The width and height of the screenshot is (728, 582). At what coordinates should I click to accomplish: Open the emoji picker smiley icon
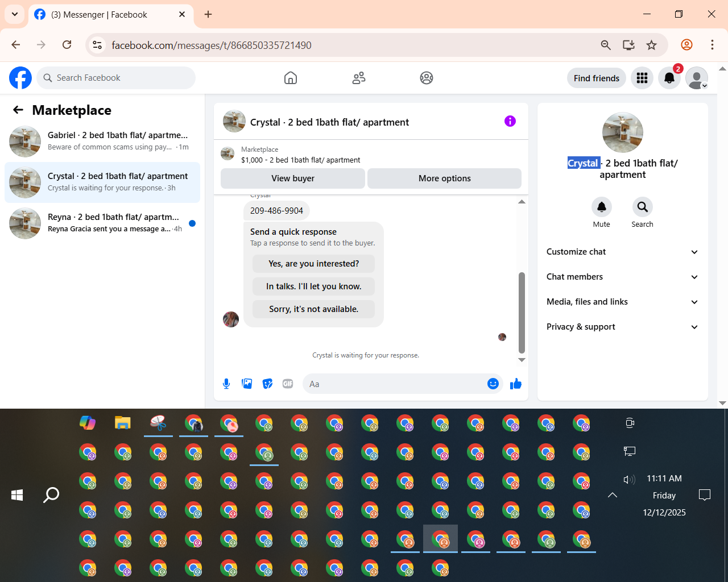[x=493, y=384]
